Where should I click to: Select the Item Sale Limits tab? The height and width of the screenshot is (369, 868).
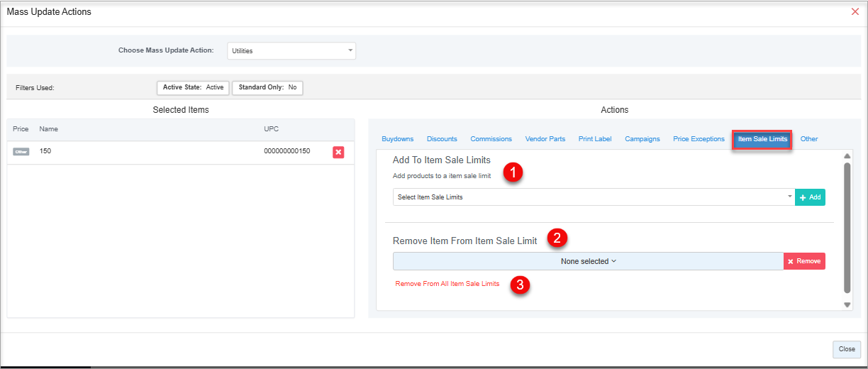(762, 139)
